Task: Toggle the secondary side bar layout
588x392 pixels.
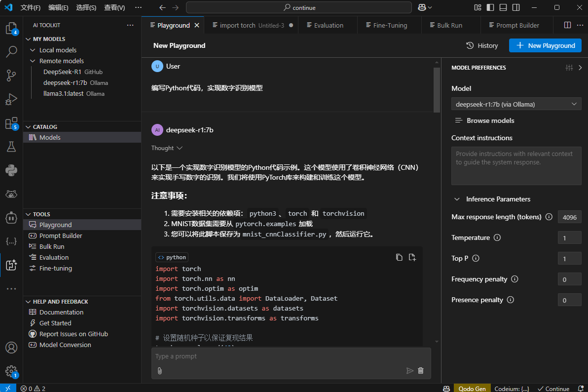Action: pos(516,7)
